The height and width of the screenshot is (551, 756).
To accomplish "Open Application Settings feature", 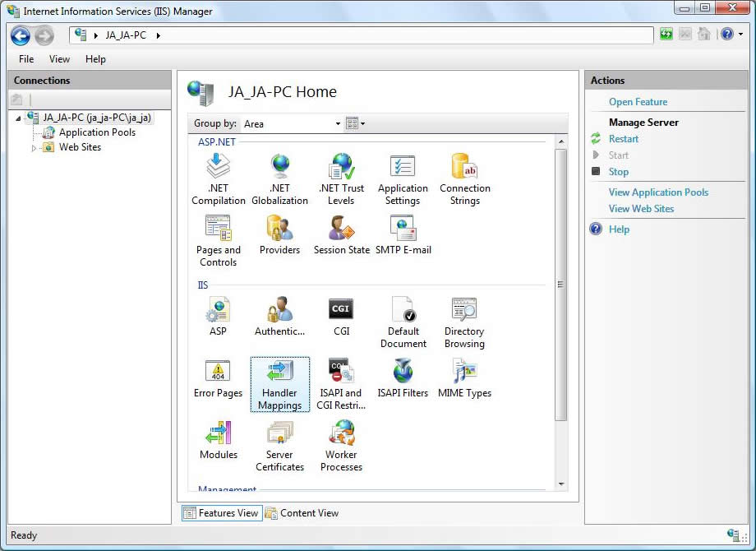I will [403, 179].
